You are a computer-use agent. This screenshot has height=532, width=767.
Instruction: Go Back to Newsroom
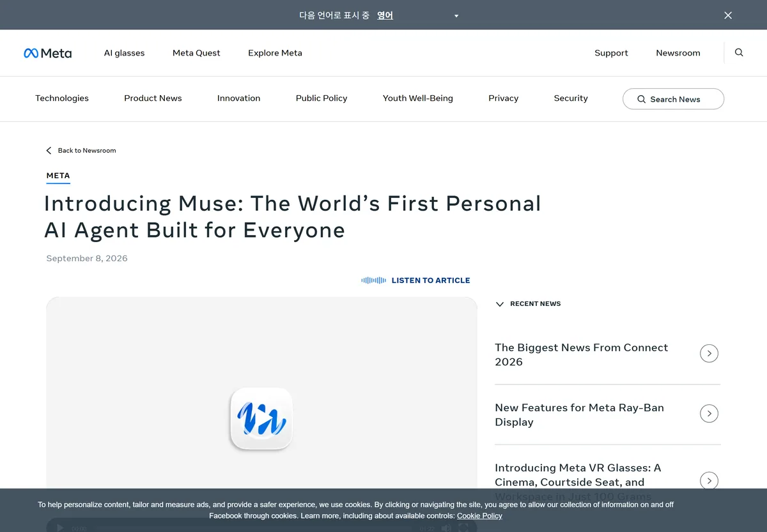point(81,151)
